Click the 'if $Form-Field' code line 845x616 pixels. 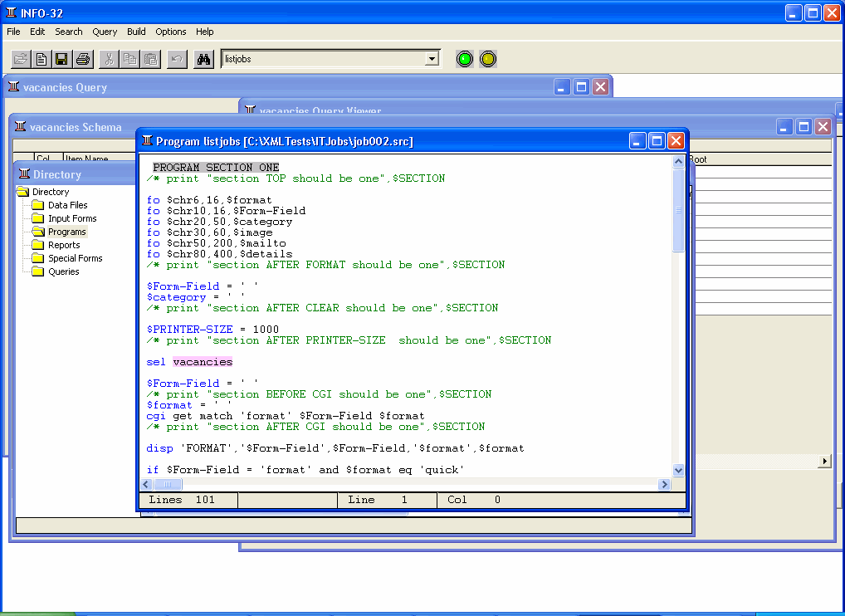305,469
